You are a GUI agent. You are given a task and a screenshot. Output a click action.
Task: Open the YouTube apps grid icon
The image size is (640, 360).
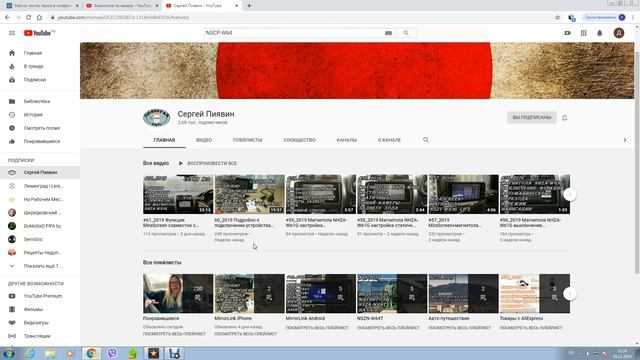584,33
